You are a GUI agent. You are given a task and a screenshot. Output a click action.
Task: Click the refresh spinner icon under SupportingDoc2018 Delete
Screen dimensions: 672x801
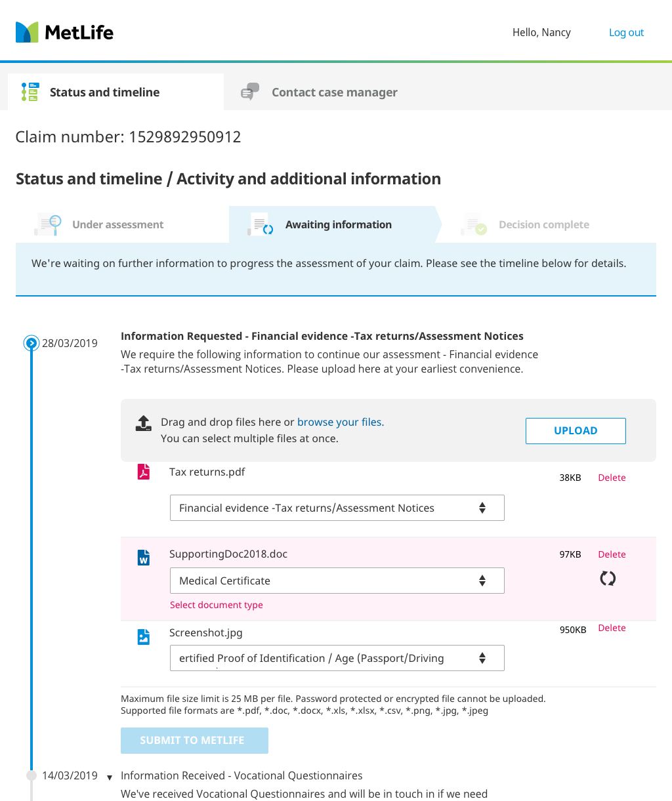608,579
